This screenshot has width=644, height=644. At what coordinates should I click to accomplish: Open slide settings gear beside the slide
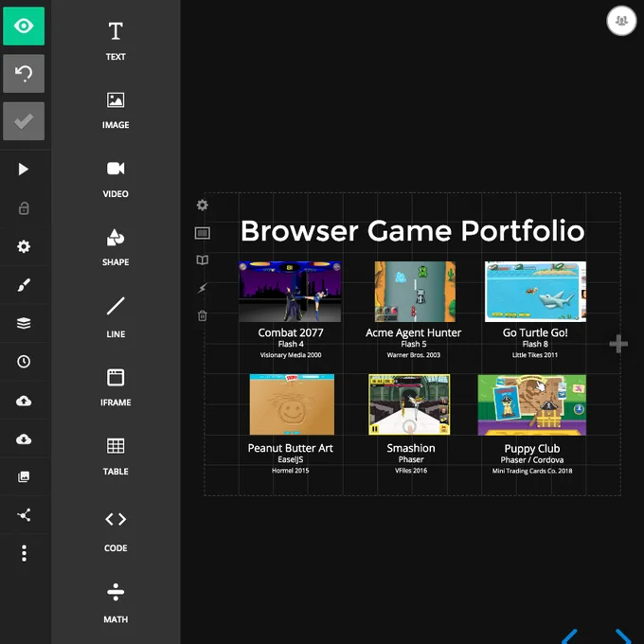(202, 205)
